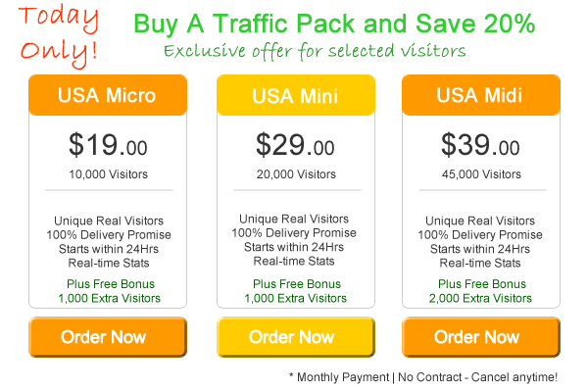Click the 45,000 Visitors text

(x=481, y=174)
